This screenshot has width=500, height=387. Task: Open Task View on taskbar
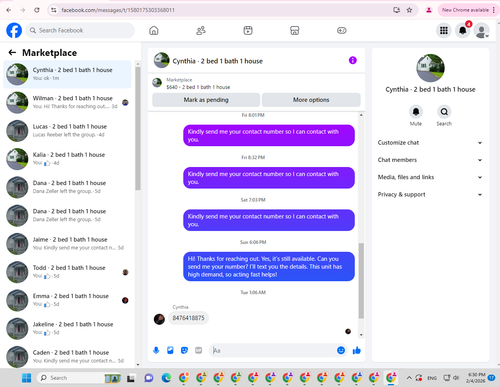(131, 378)
